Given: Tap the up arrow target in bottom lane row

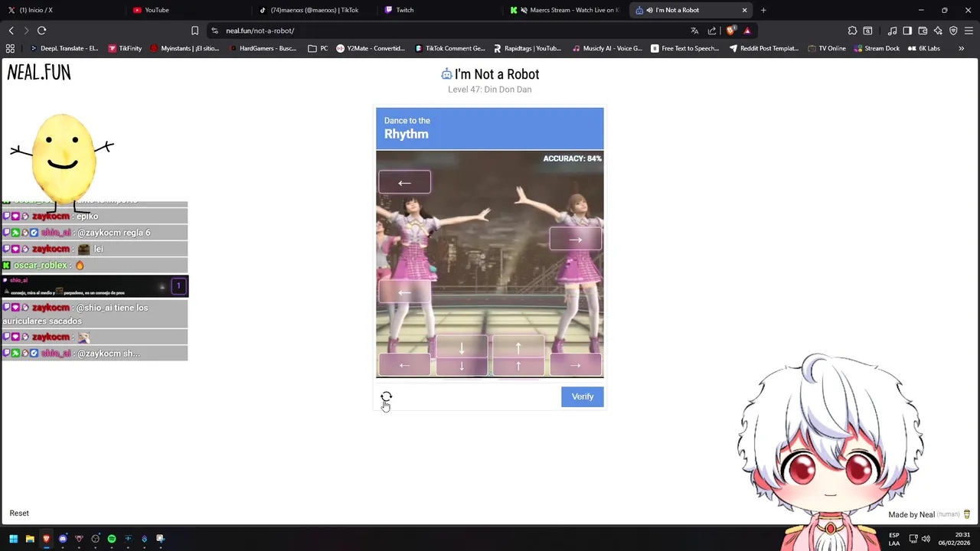Looking at the screenshot, I should [518, 366].
